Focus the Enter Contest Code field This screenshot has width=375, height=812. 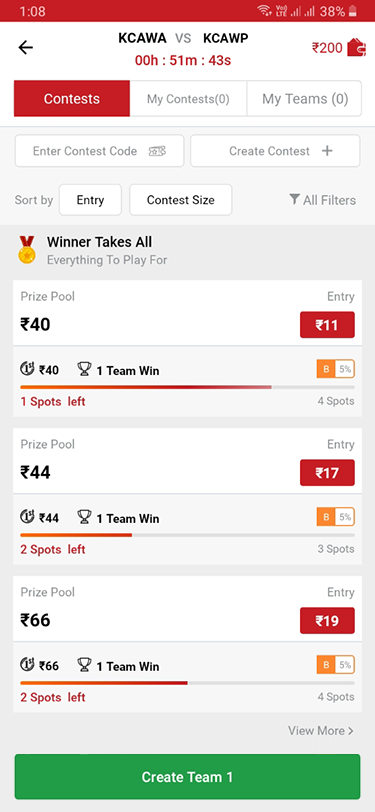tap(99, 151)
